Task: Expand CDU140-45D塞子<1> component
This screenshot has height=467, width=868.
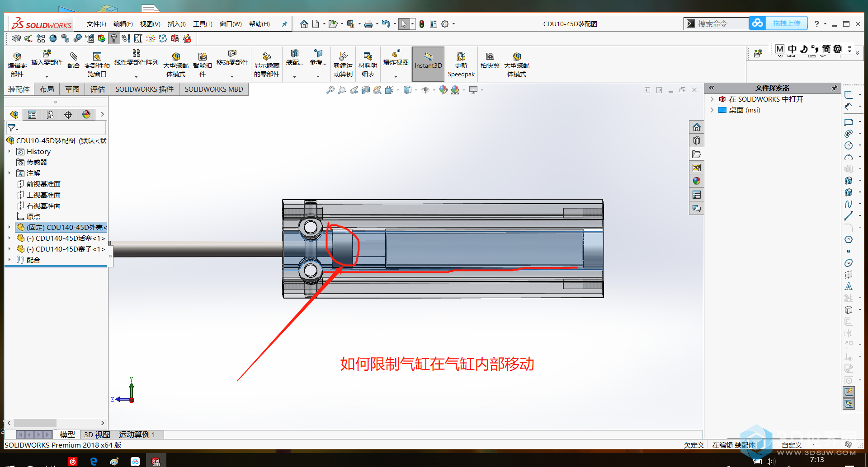Action: point(9,249)
